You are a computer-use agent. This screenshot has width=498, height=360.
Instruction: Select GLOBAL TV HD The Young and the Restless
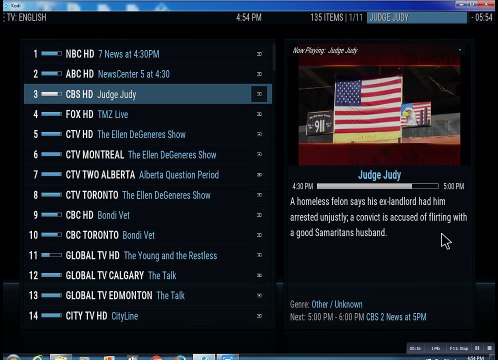point(148,255)
